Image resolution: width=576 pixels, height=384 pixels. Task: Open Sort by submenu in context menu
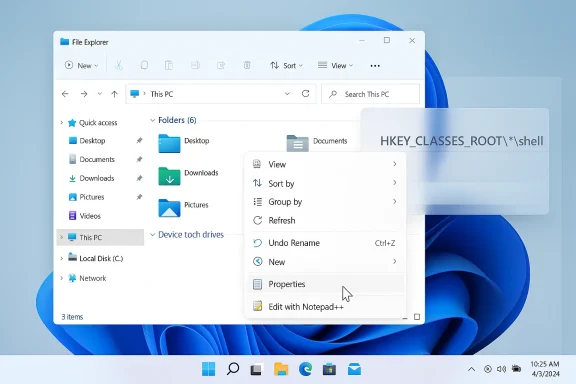point(325,183)
